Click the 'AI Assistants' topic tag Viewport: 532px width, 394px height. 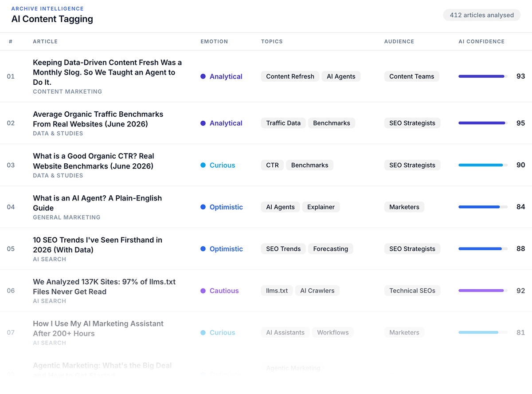pyautogui.click(x=286, y=332)
